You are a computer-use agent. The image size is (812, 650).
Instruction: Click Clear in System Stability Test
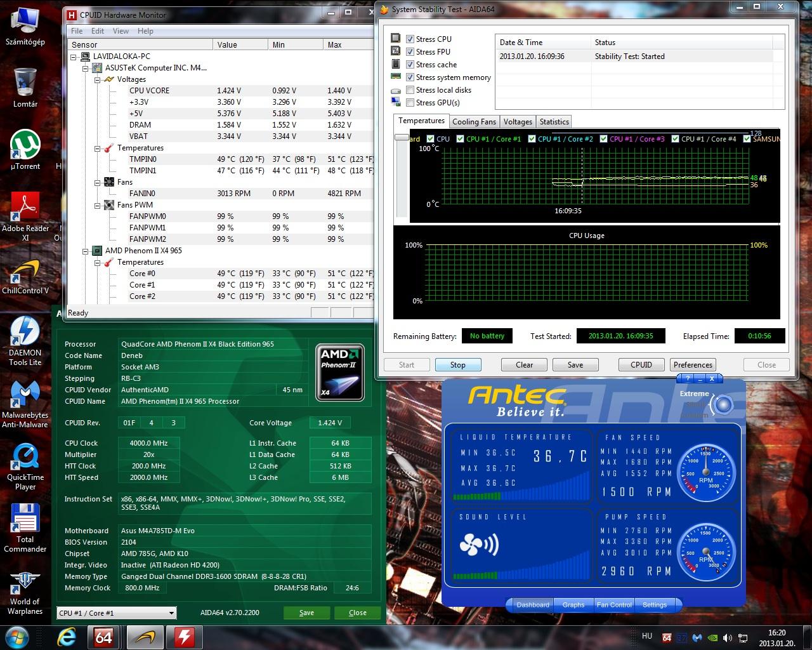524,365
